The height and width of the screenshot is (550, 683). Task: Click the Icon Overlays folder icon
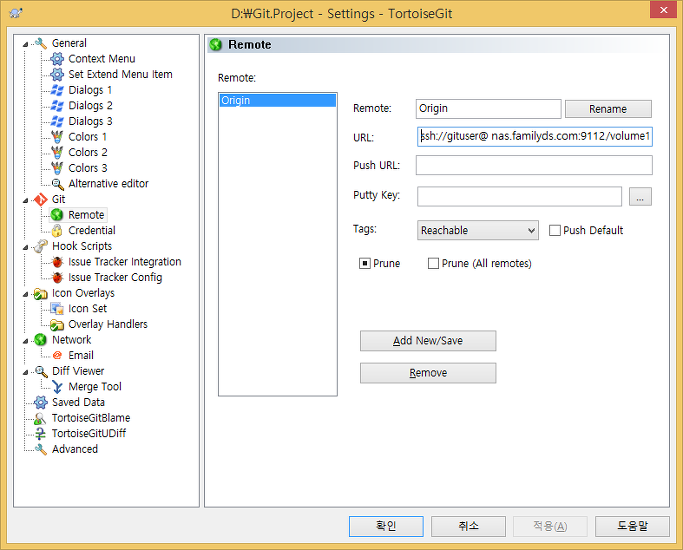[41, 294]
